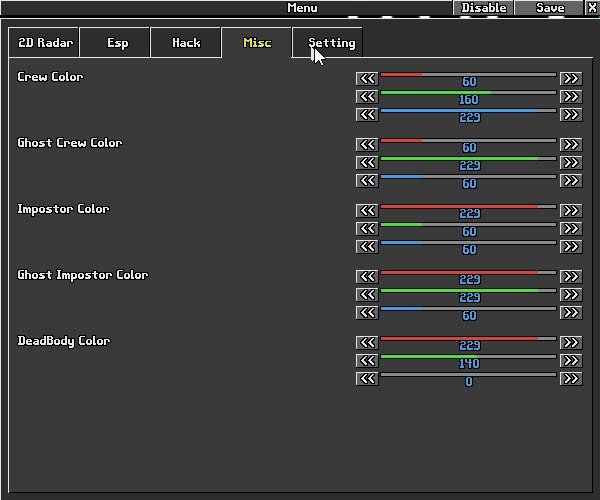Decrease Crew Color red value
The image size is (600, 500).
tap(367, 78)
